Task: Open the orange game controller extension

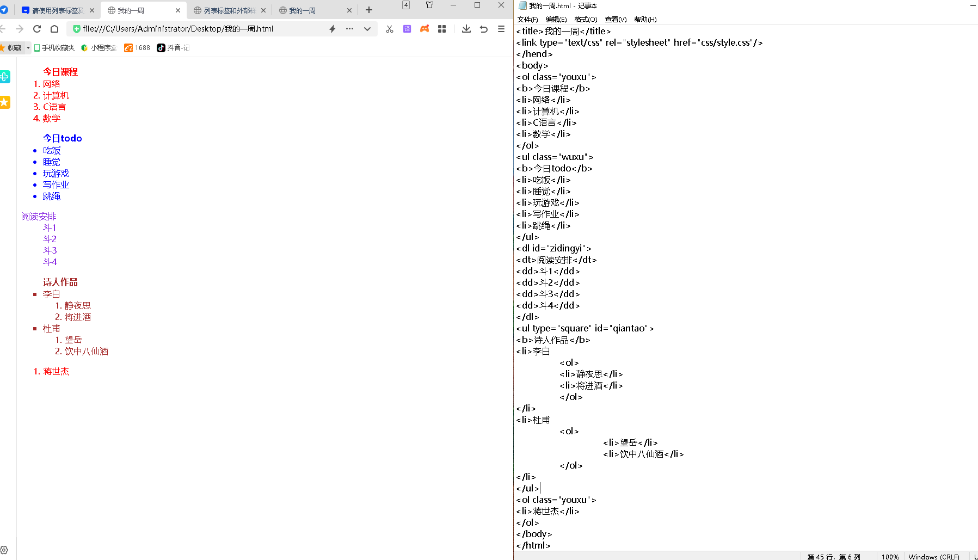Action: [x=425, y=29]
